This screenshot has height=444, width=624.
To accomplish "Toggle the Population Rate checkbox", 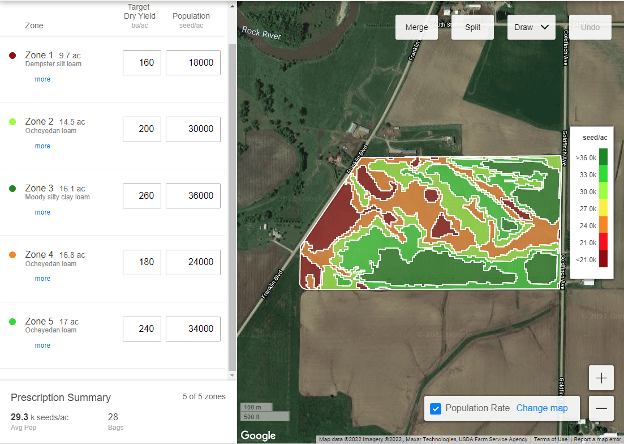I will point(435,408).
